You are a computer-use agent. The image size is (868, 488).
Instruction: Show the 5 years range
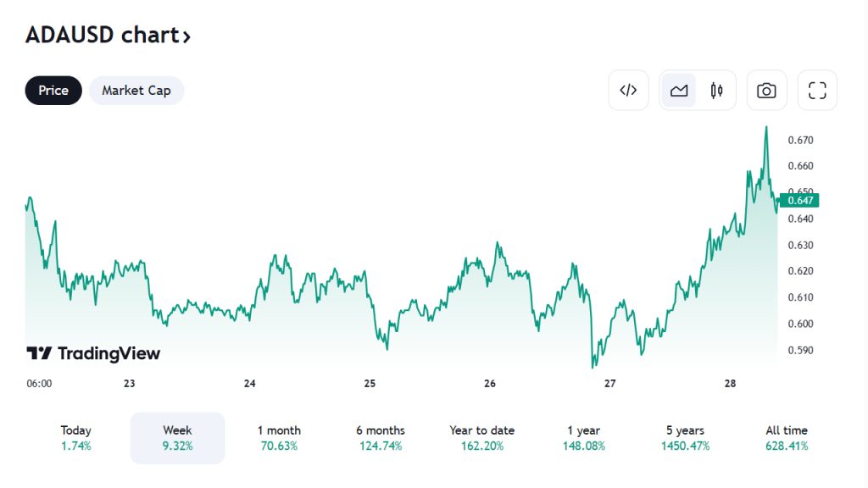685,438
